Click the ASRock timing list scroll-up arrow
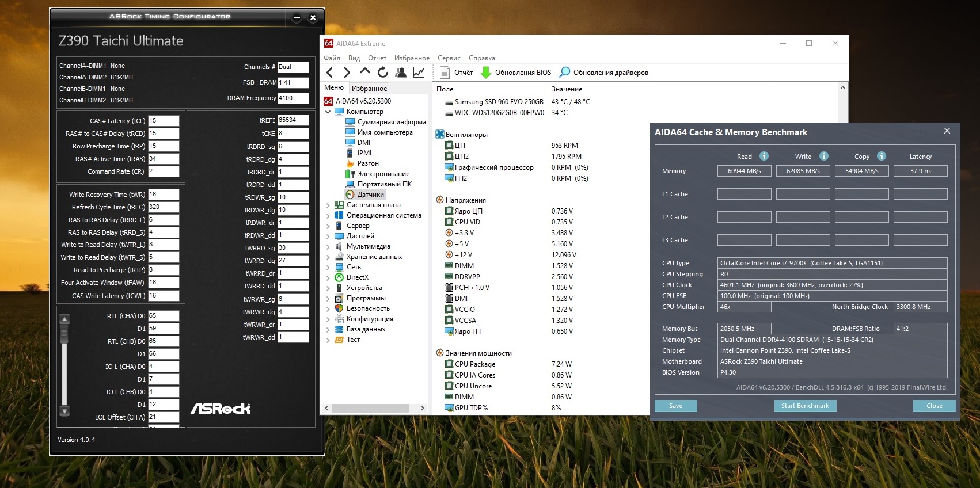 pyautogui.click(x=64, y=319)
